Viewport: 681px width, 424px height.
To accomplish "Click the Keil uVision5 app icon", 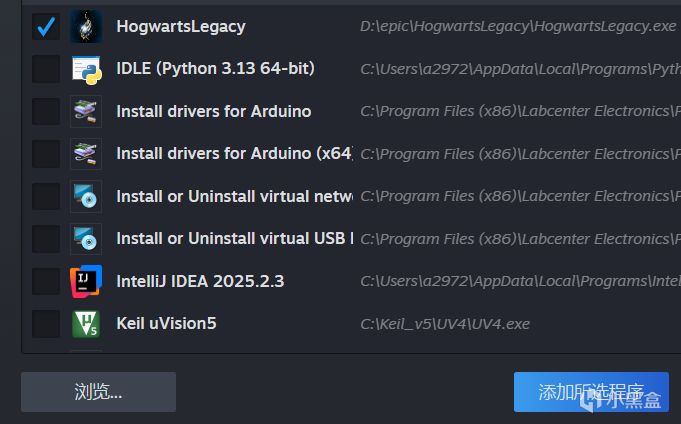I will coord(86,324).
